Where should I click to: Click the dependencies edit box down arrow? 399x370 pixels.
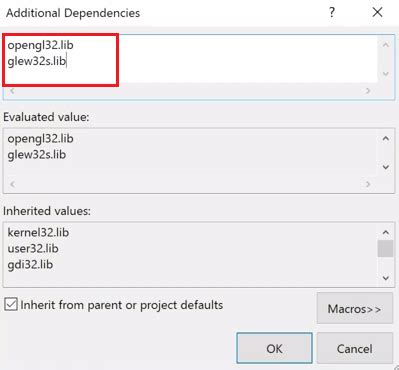[x=386, y=74]
